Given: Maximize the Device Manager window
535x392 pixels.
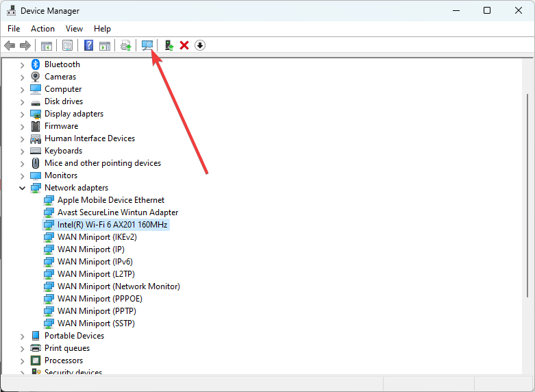Looking at the screenshot, I should click(487, 10).
